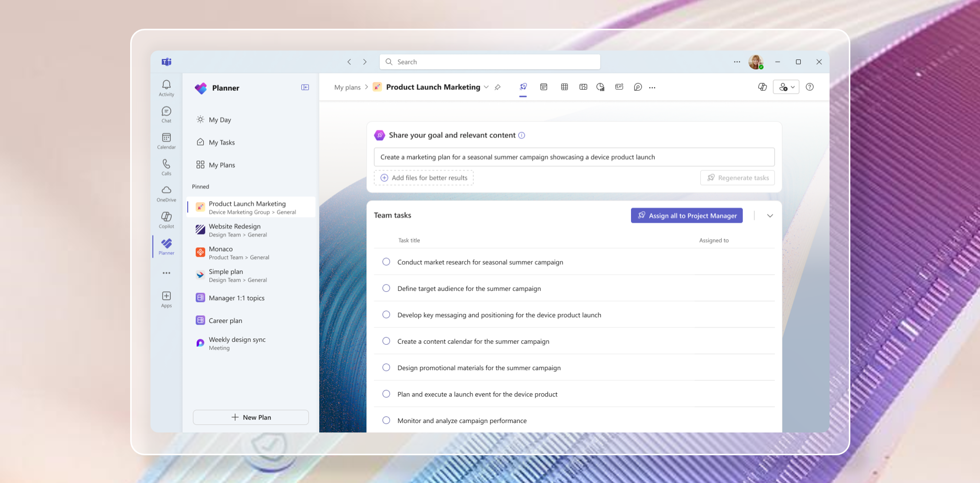This screenshot has height=483, width=980.
Task: Select My Tasks in Planner sidebar
Action: [x=222, y=142]
